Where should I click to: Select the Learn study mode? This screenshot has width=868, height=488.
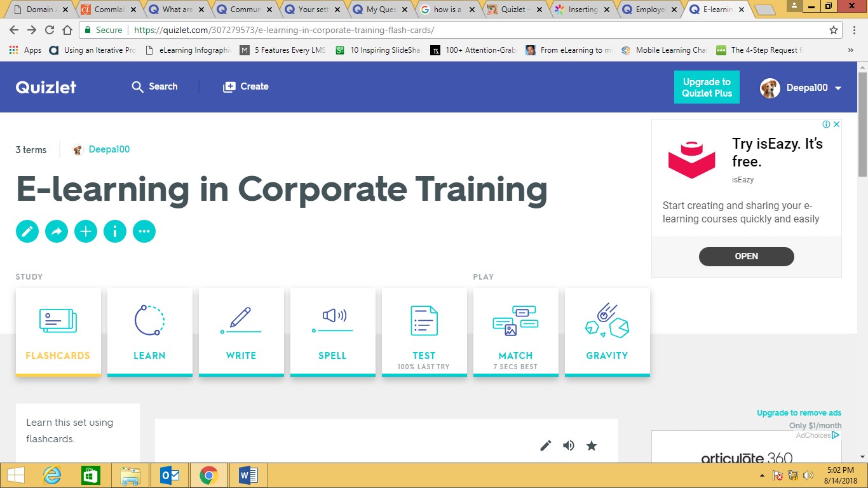(x=149, y=330)
